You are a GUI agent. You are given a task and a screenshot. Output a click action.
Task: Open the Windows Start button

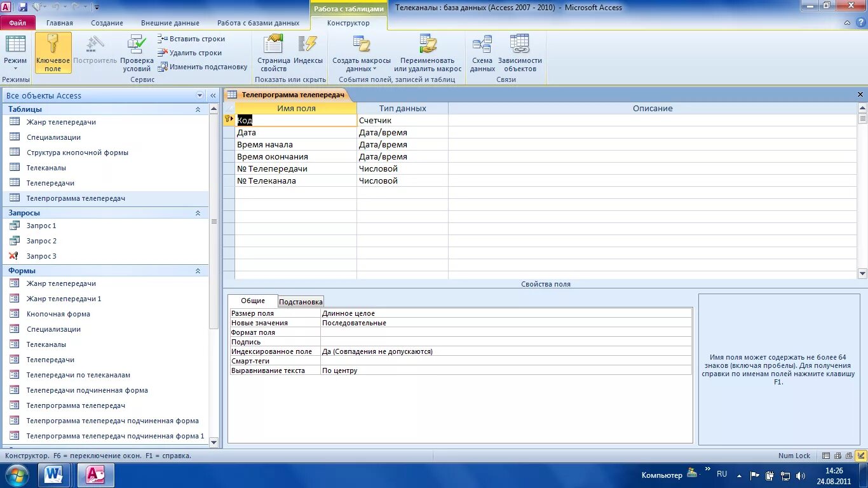(17, 475)
